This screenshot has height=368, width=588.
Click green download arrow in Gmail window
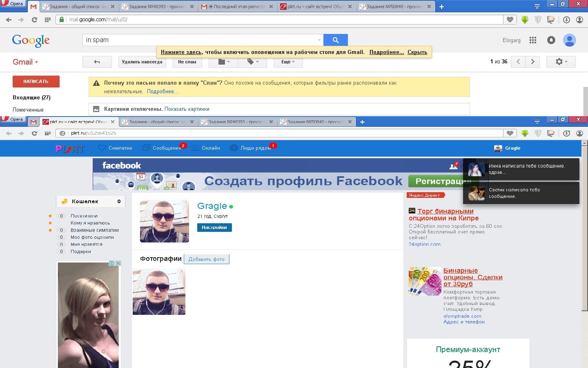(525, 20)
